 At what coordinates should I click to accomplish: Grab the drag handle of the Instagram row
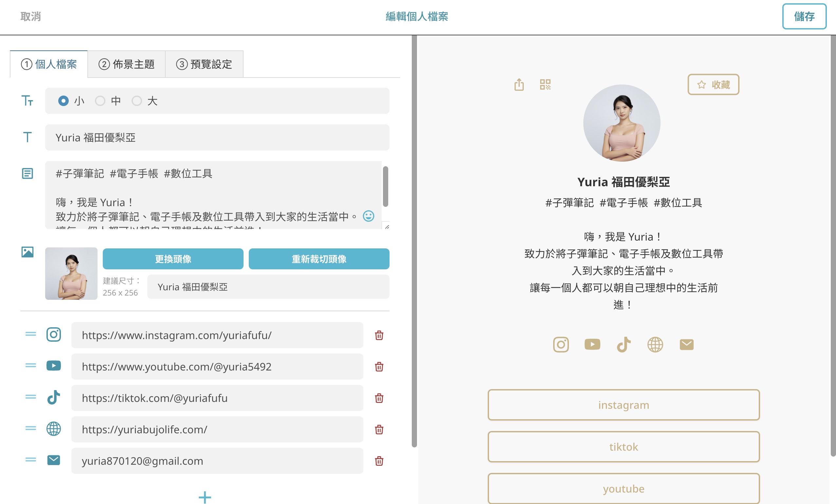click(x=30, y=334)
